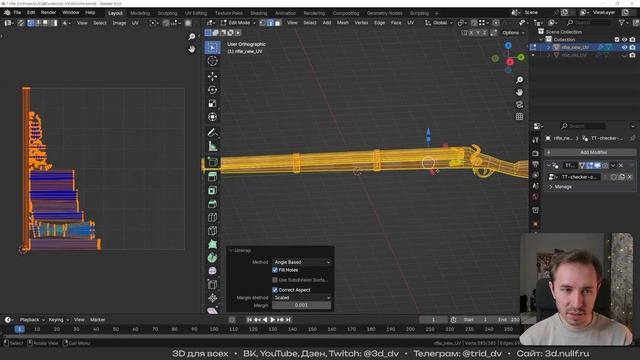The image size is (640, 360).
Task: Adjust the unwrap Margin value field
Action: [x=302, y=305]
